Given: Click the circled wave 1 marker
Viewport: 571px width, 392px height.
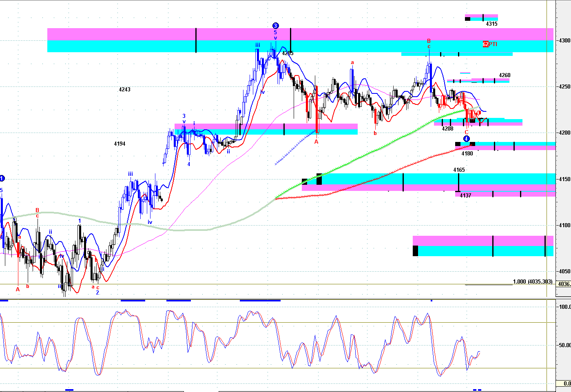Looking at the screenshot, I should point(2,178).
